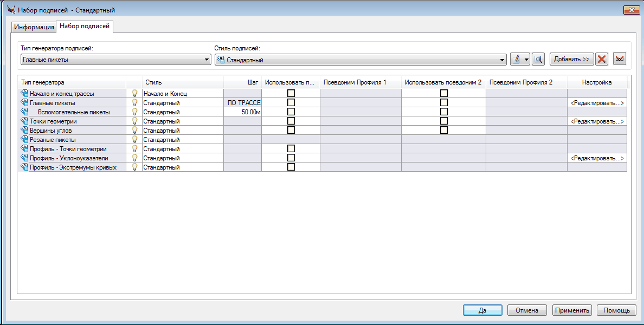The width and height of the screenshot is (644, 325).
Task: Enable first alias checkbox for Начало и конец трассы
Action: [291, 94]
